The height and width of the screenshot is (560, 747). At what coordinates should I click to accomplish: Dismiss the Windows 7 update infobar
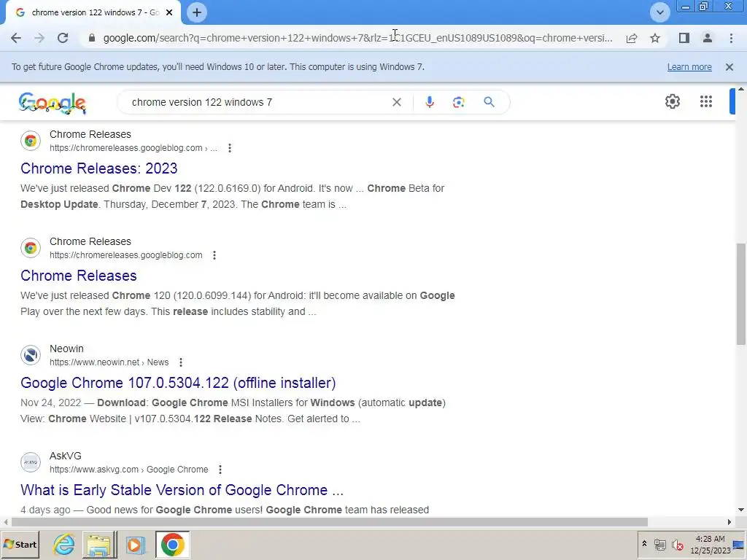729,67
